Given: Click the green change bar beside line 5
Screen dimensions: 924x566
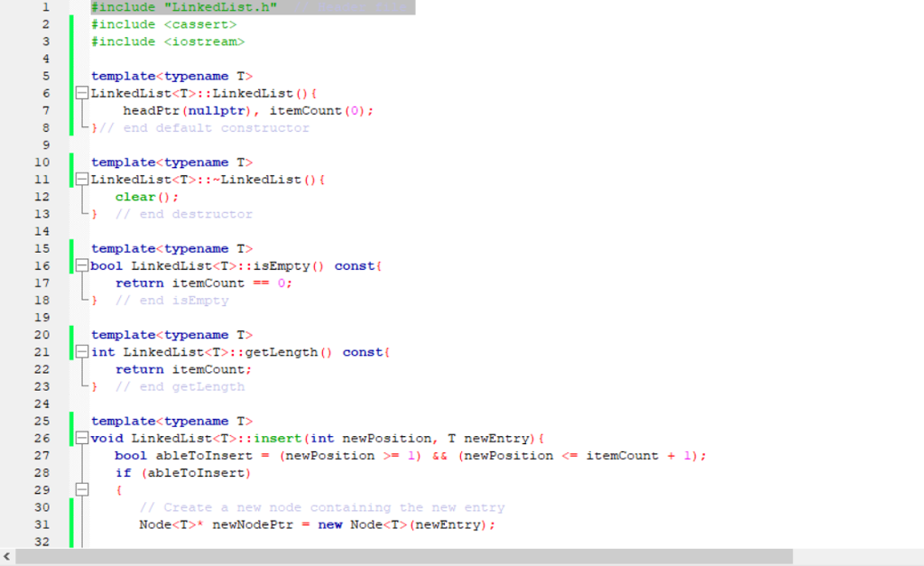Looking at the screenshot, I should 73,76.
